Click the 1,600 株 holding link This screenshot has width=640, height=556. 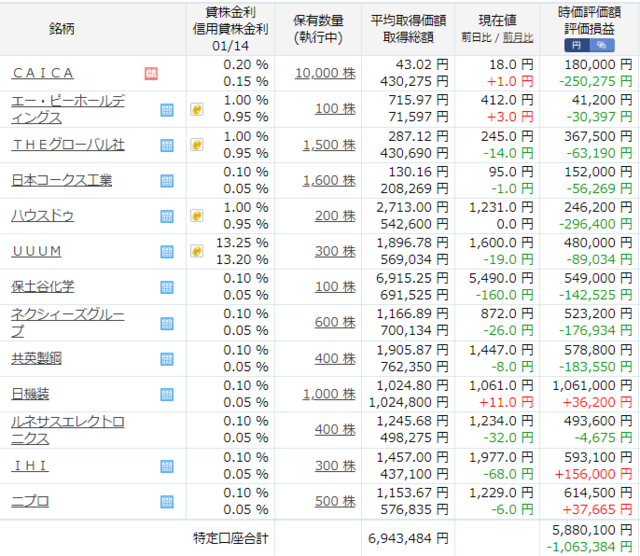[x=329, y=180]
